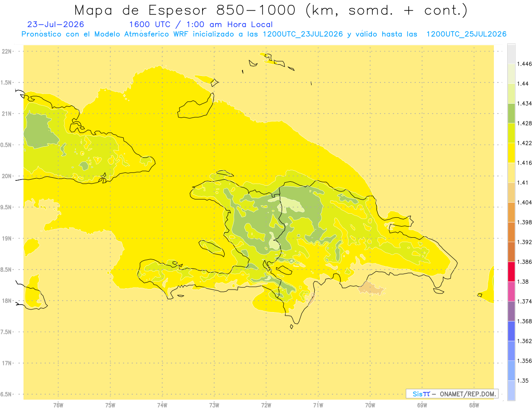Pick the blue swatch between 1.362 and 1.368
Screen dimensions: 532x411
tap(511, 331)
